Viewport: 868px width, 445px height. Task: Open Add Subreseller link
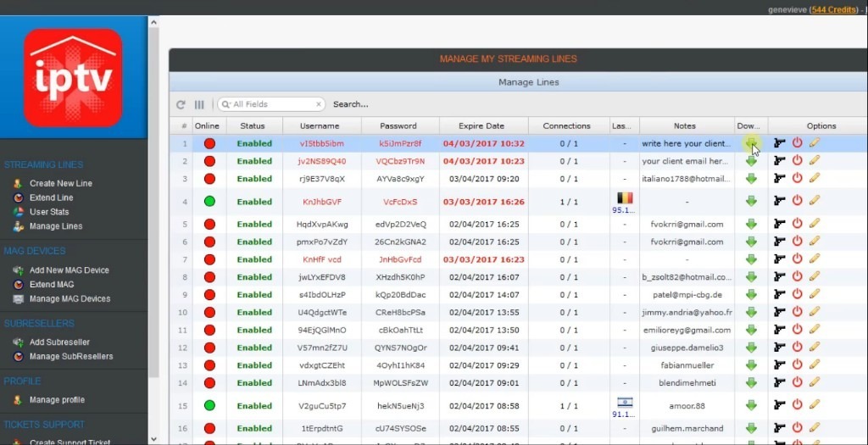[x=60, y=342]
